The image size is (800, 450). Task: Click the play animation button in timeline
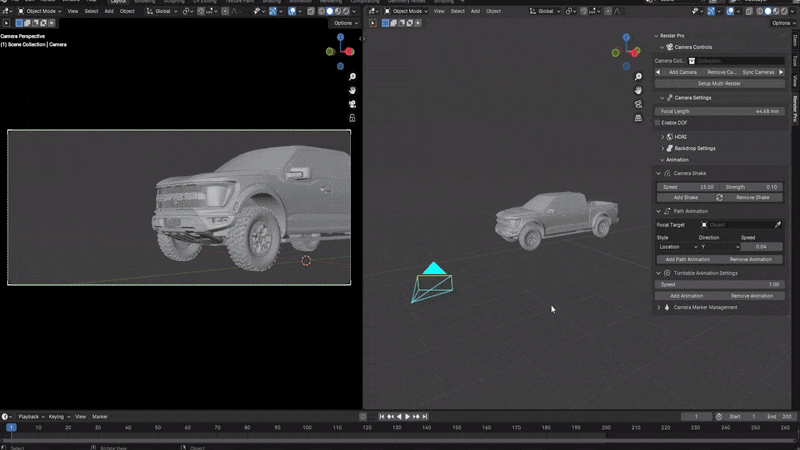coord(408,416)
